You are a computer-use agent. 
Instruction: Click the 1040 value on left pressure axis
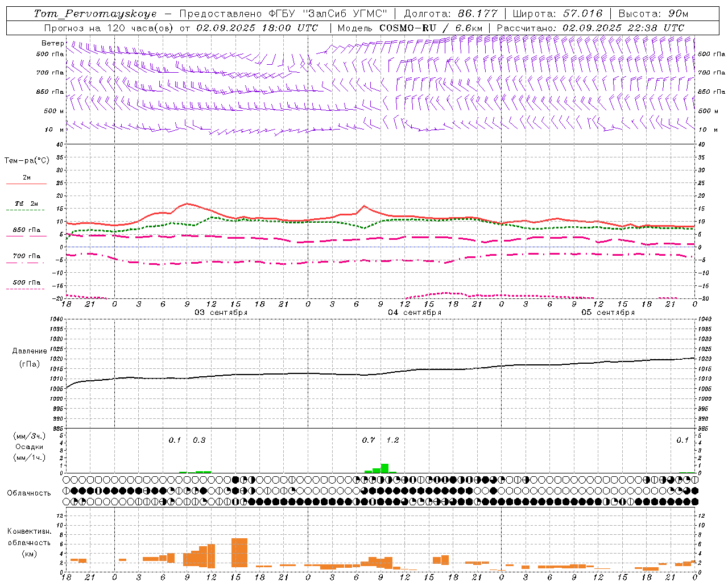tap(56, 319)
